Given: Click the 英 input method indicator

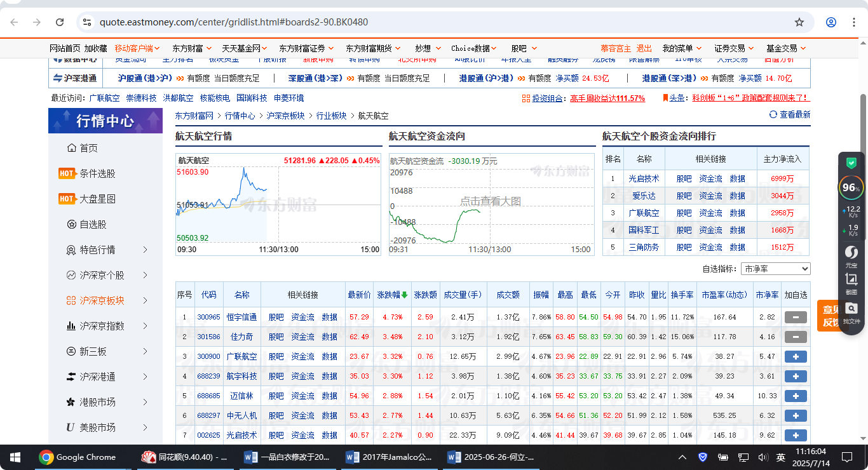Looking at the screenshot, I should click(781, 457).
